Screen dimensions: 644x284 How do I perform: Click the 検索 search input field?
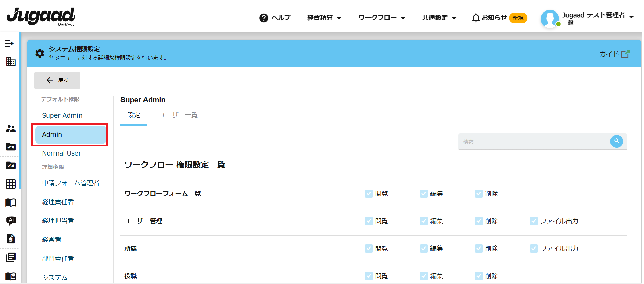533,142
